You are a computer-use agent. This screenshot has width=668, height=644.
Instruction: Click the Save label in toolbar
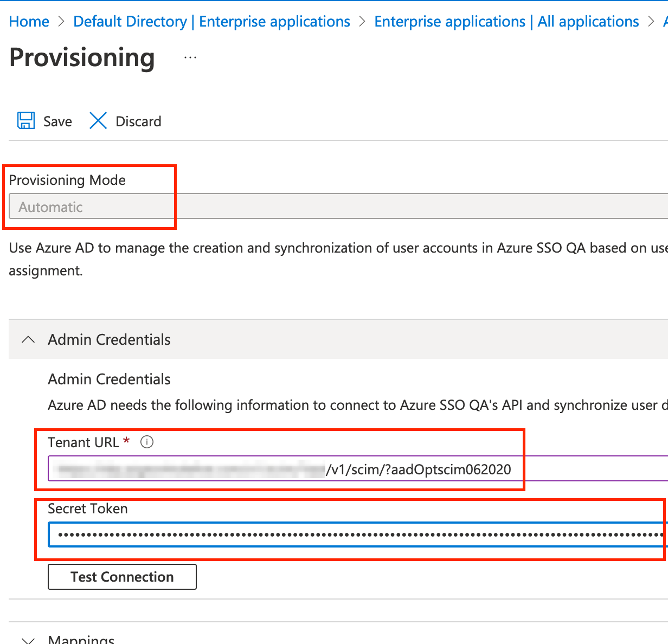57,121
